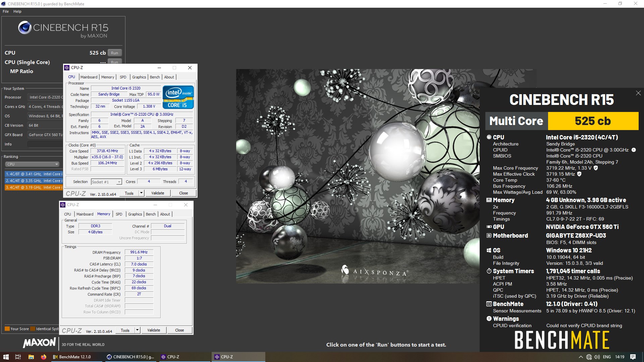Image resolution: width=644 pixels, height=362 pixels.
Task: Switch to BenchMate 12.1.0 taskbar item
Action: 76,357
